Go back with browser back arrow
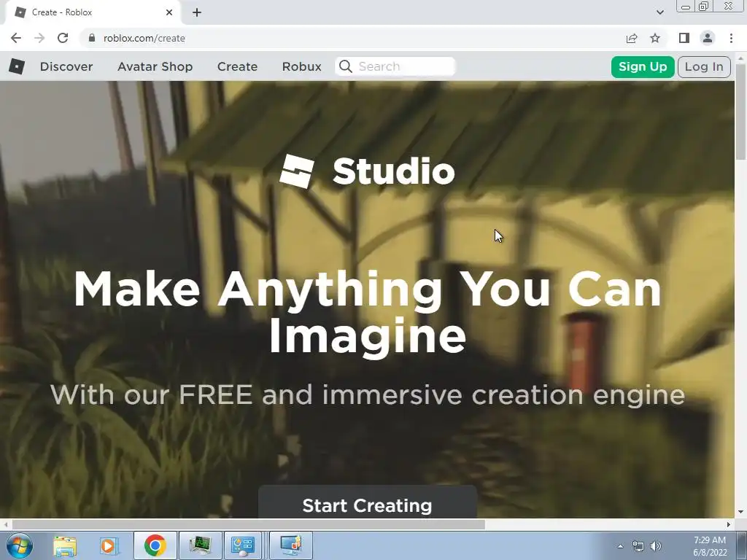The height and width of the screenshot is (560, 747). coord(16,38)
